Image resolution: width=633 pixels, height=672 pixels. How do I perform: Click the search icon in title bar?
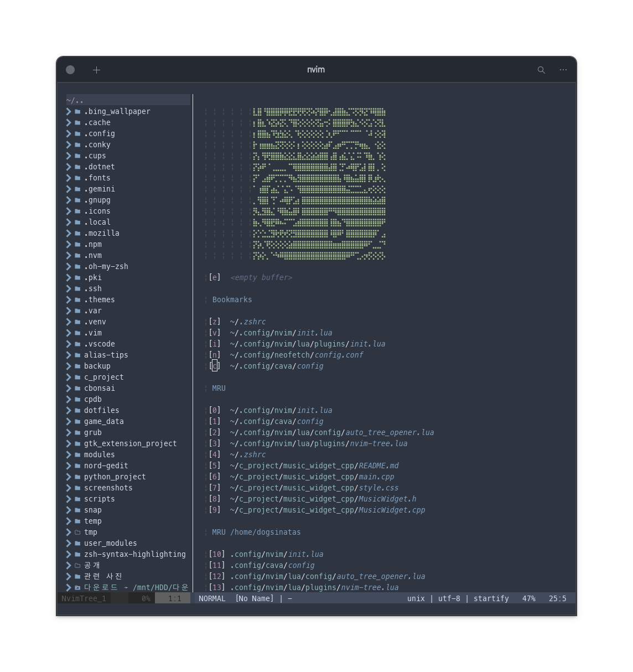(541, 70)
